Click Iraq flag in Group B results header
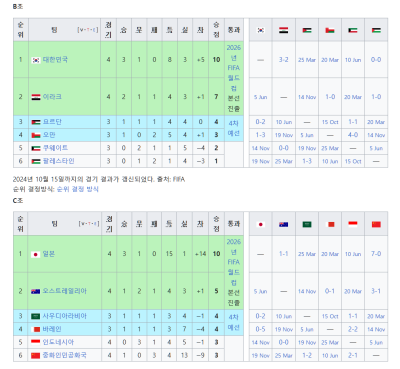400x369 pixels. [284, 30]
